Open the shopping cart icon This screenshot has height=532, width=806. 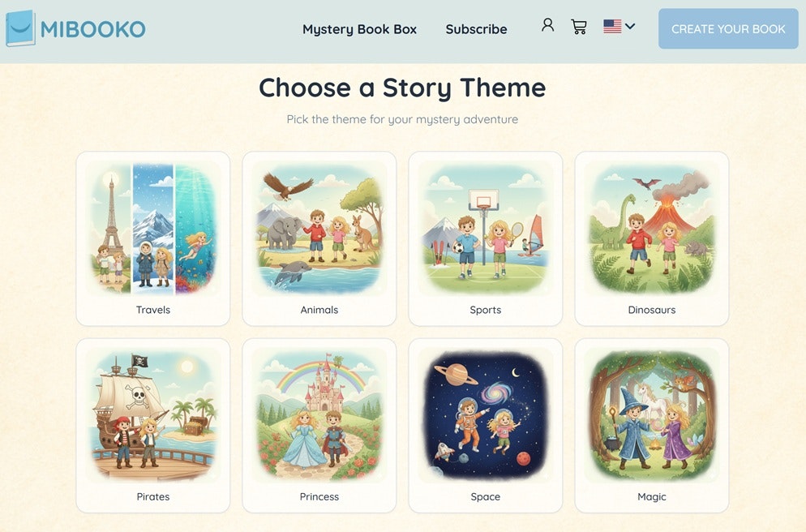click(579, 26)
